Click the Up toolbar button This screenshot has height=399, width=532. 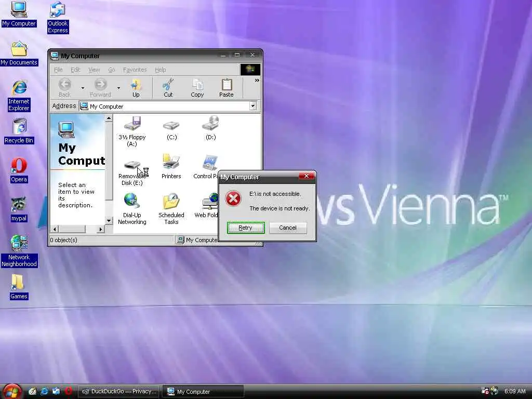pos(136,88)
